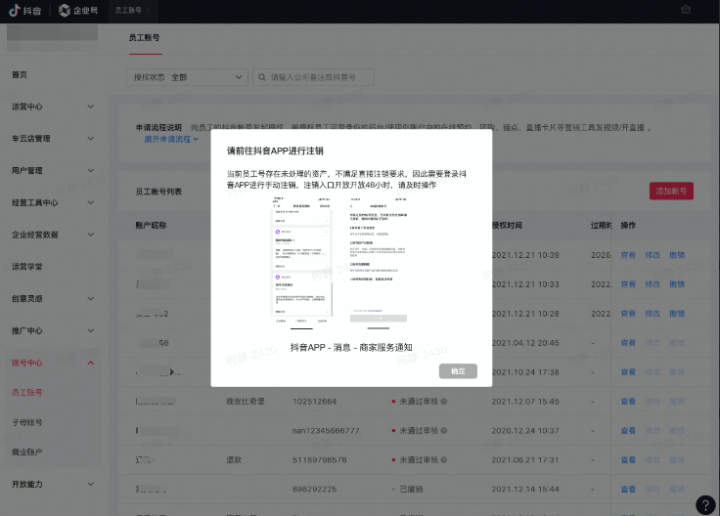Click the dialog's phone tutorial image
The height and width of the screenshot is (516, 720).
click(339, 264)
